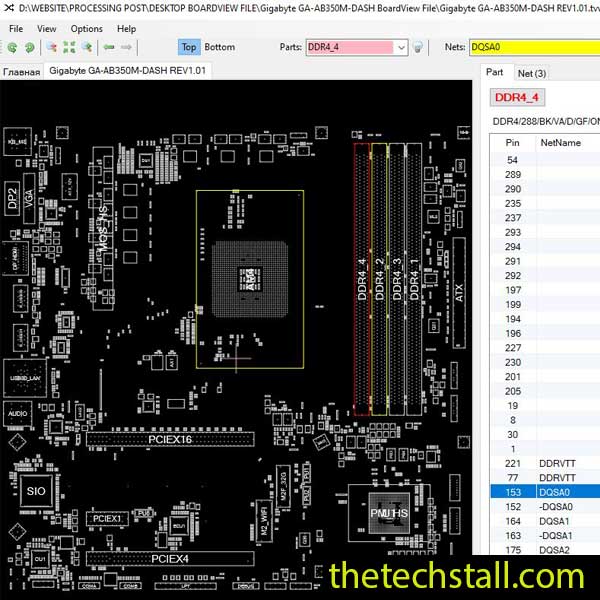This screenshot has width=600, height=600.
Task: Open the Help menu
Action: [126, 29]
